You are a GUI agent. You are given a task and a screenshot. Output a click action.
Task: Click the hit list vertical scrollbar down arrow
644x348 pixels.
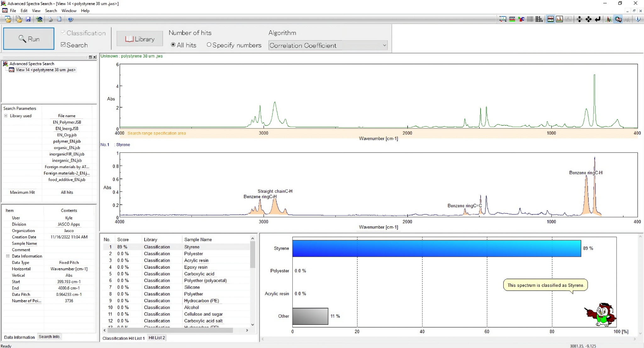pos(253,324)
